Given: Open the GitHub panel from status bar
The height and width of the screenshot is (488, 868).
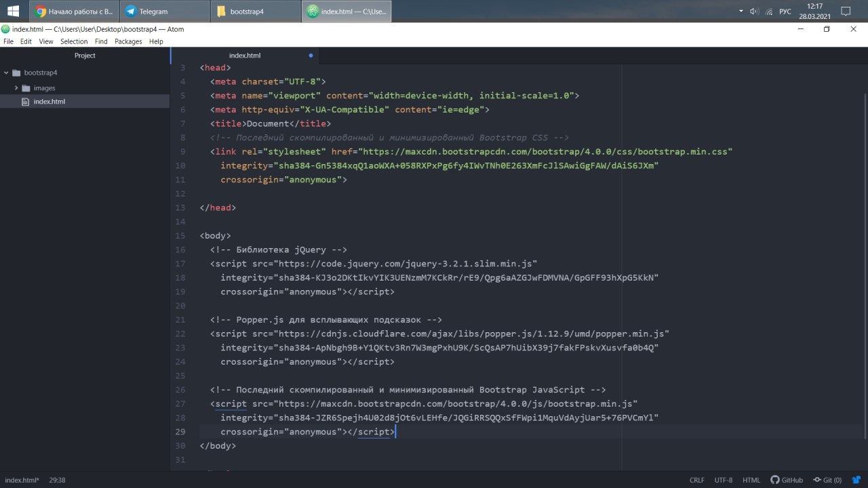Looking at the screenshot, I should point(787,480).
